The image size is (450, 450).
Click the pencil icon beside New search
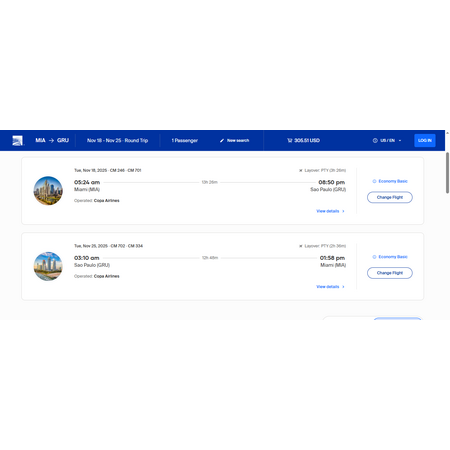(222, 140)
